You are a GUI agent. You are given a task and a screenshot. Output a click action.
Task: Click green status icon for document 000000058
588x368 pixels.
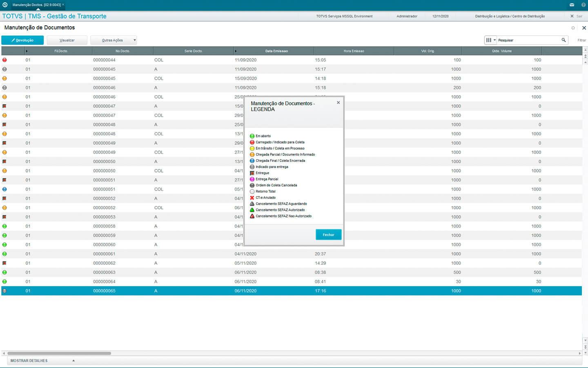tap(4, 226)
